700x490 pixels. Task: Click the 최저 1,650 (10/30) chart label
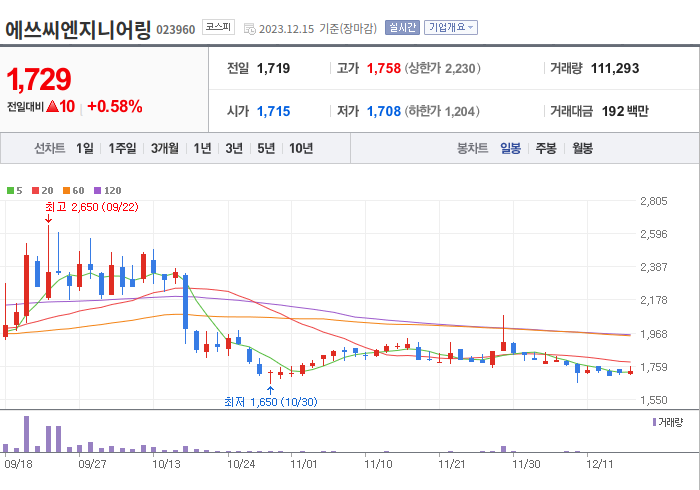point(271,402)
